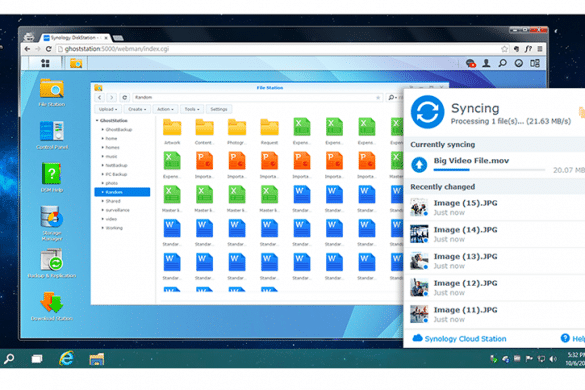Click the DSM search magnifier icon

[503, 63]
